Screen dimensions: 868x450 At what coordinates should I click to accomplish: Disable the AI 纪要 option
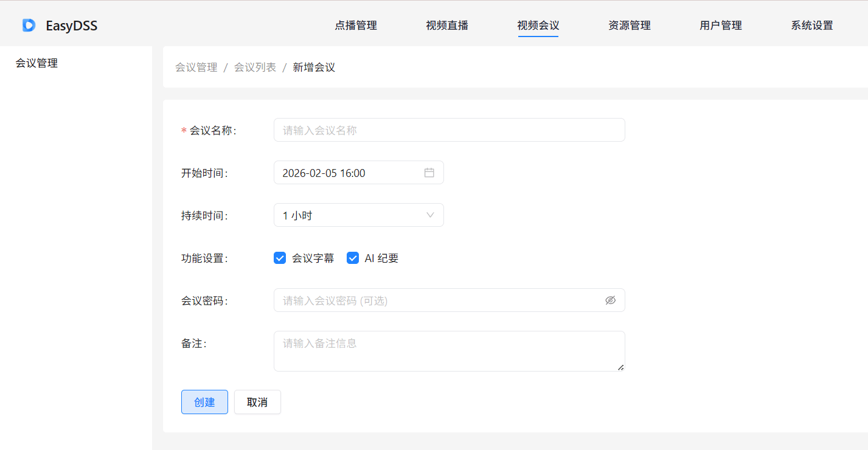[352, 257]
